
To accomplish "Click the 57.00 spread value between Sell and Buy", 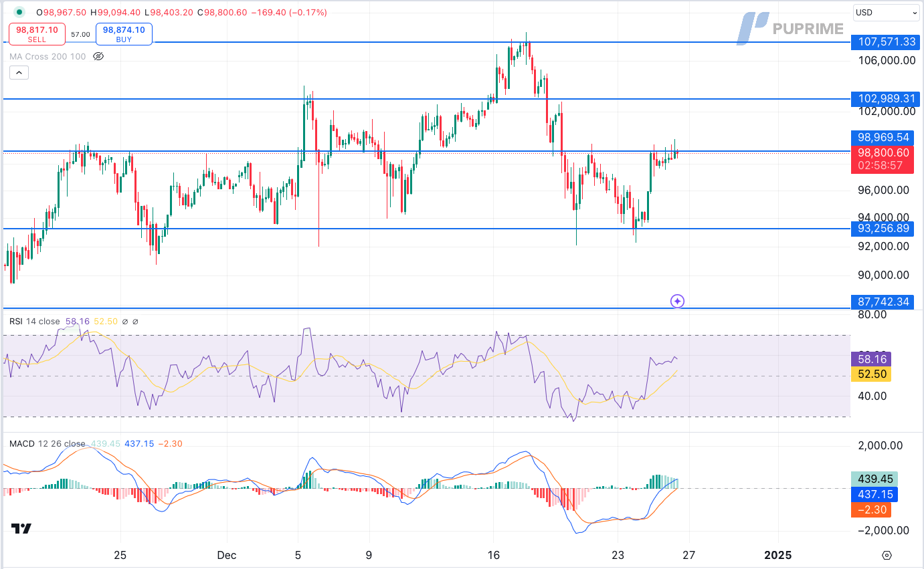I will (81, 34).
